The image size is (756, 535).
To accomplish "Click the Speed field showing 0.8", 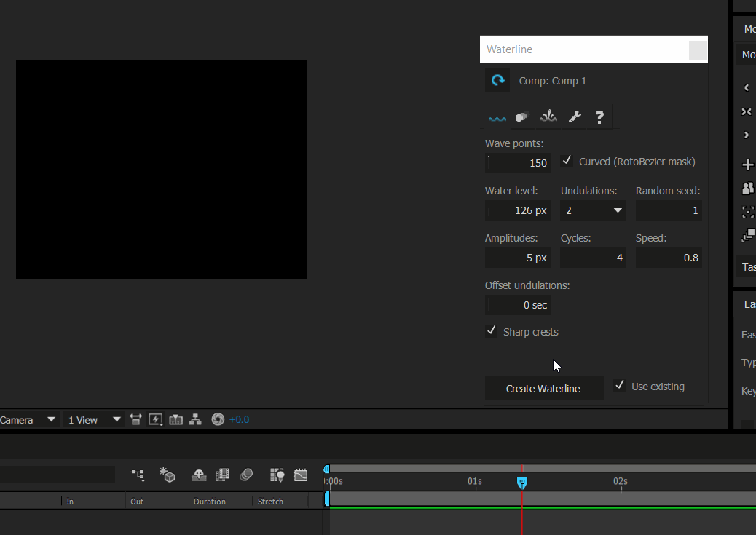I will 669,258.
